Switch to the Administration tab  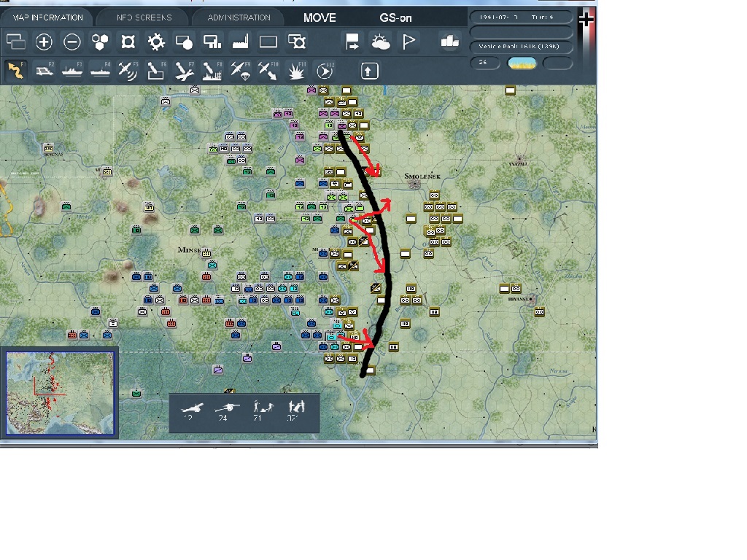(239, 17)
